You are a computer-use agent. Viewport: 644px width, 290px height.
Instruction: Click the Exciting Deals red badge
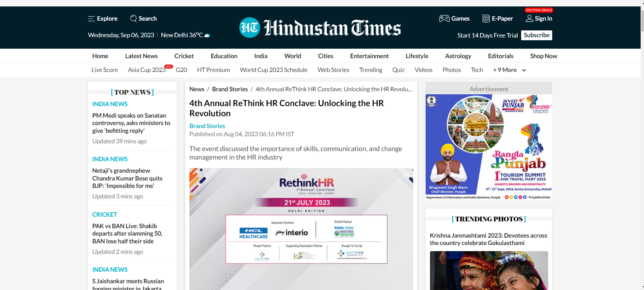(539, 10)
